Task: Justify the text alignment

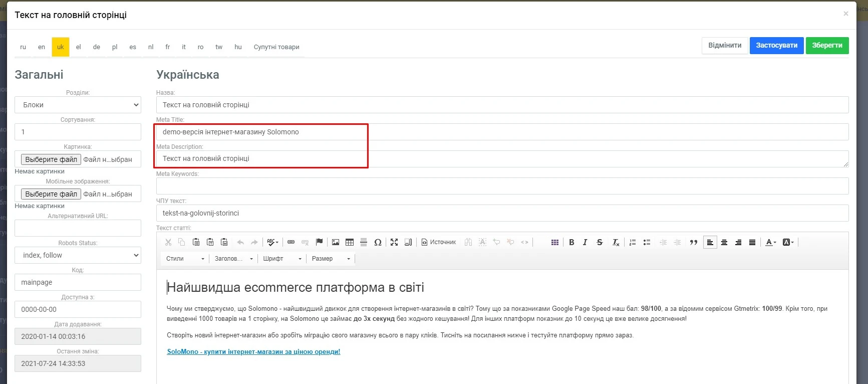Action: pos(752,242)
